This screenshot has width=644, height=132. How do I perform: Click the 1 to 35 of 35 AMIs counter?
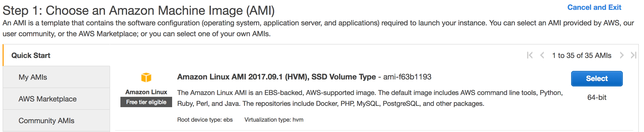[581, 55]
